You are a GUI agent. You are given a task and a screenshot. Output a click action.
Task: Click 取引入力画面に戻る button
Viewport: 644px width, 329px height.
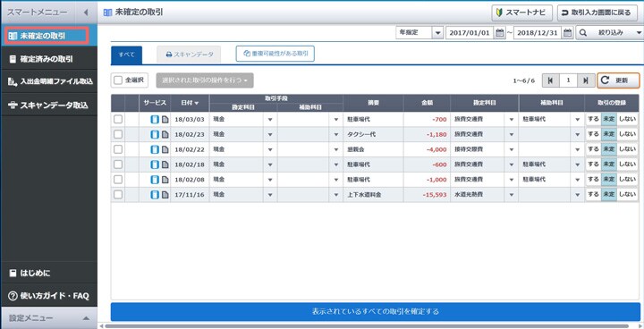coord(597,13)
